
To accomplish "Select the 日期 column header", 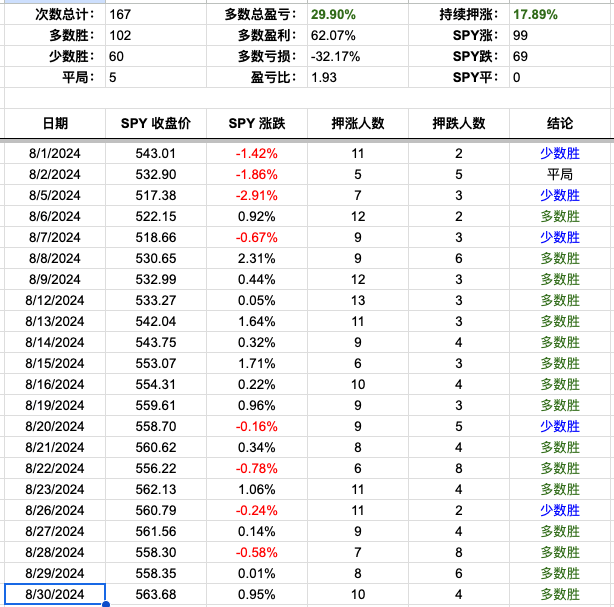I will [55, 123].
